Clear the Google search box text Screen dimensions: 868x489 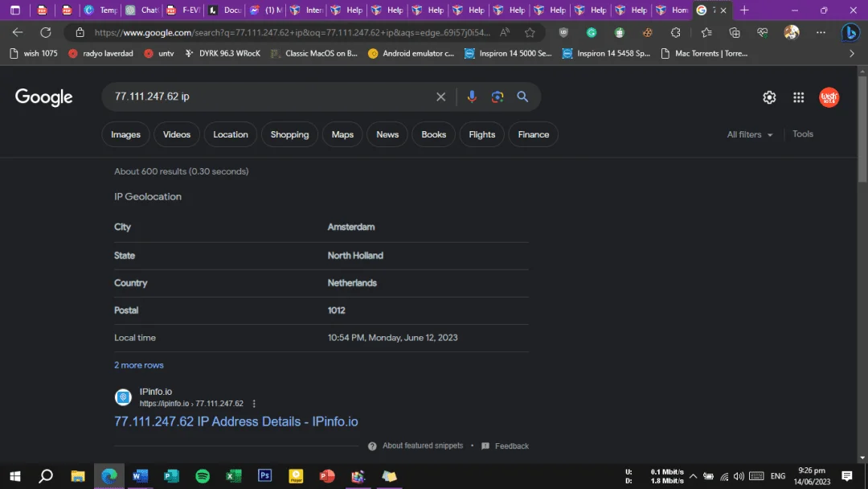point(440,97)
